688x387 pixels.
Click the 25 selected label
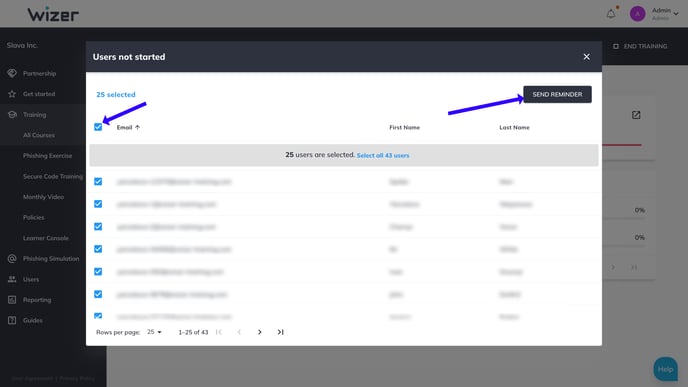click(116, 94)
